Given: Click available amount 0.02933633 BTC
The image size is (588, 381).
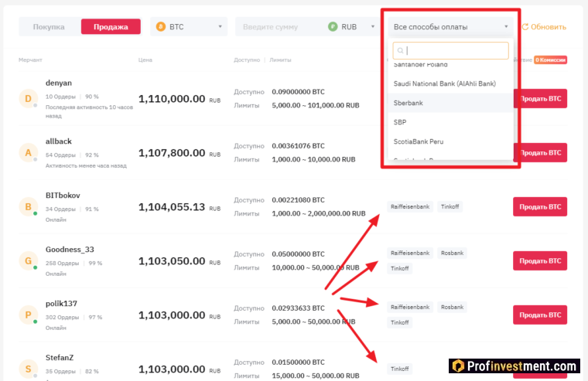Looking at the screenshot, I should pyautogui.click(x=298, y=308).
